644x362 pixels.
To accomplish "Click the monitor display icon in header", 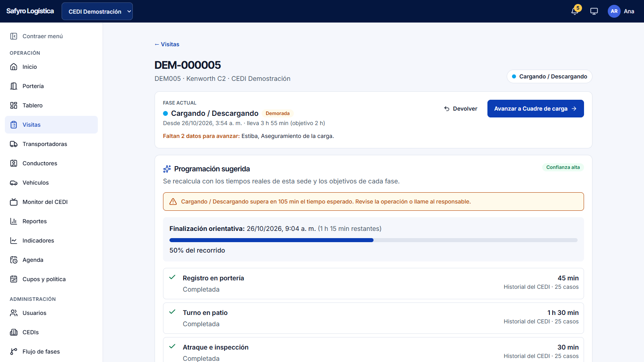I will point(594,11).
